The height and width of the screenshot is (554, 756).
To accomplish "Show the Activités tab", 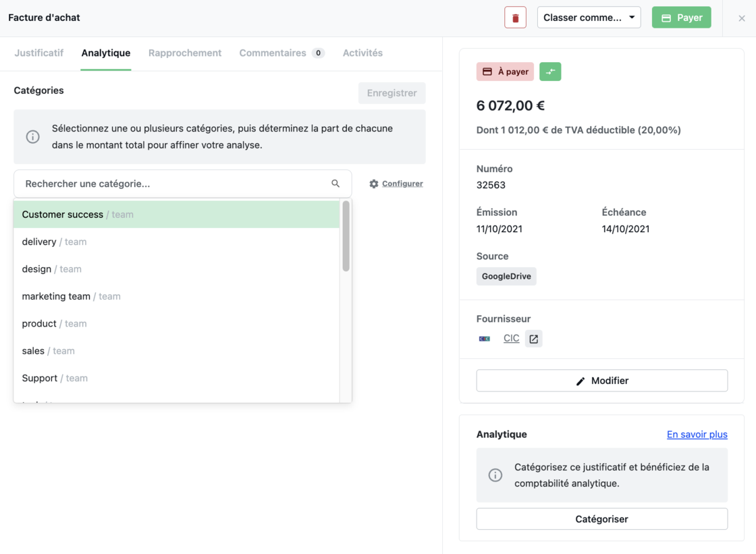I will [x=362, y=53].
